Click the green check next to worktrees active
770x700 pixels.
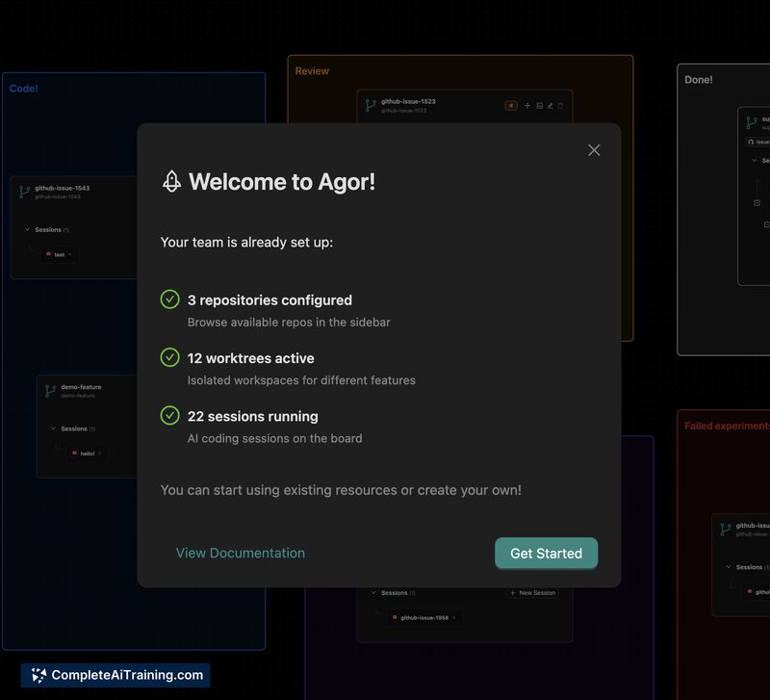tap(170, 357)
